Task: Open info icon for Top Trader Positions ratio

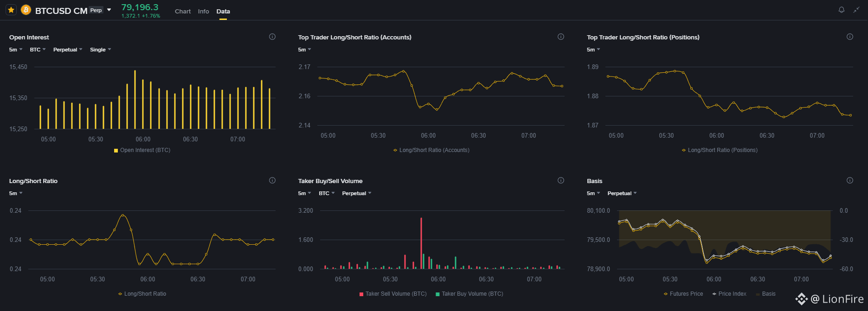Action: pyautogui.click(x=850, y=37)
